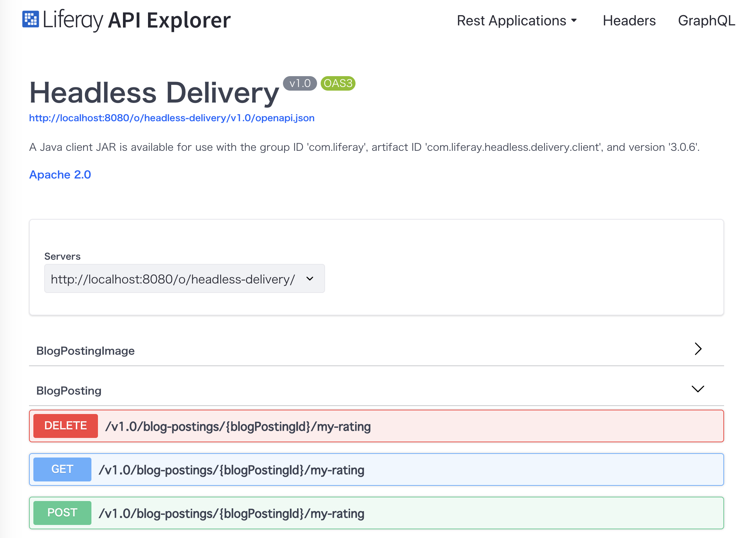Click the OAS3 badge

tap(338, 83)
